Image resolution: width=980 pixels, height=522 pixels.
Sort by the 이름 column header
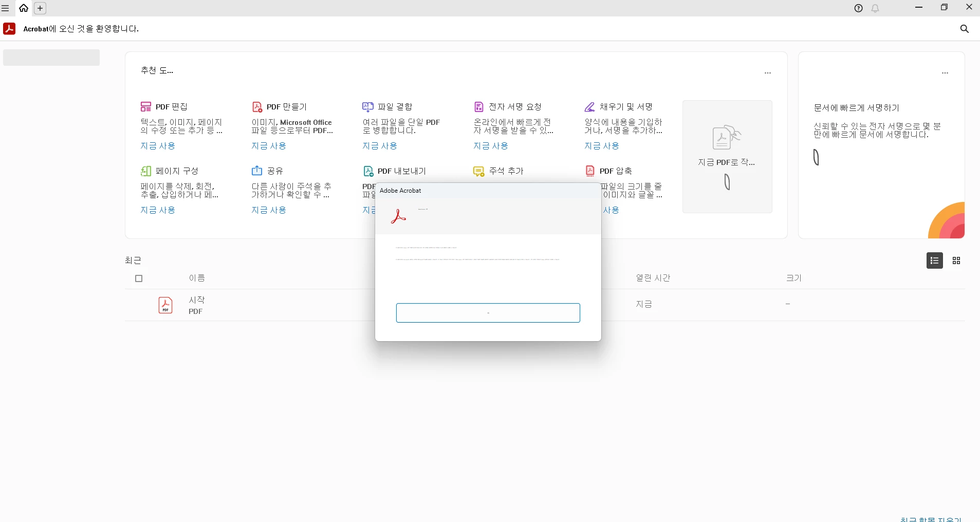pyautogui.click(x=197, y=278)
